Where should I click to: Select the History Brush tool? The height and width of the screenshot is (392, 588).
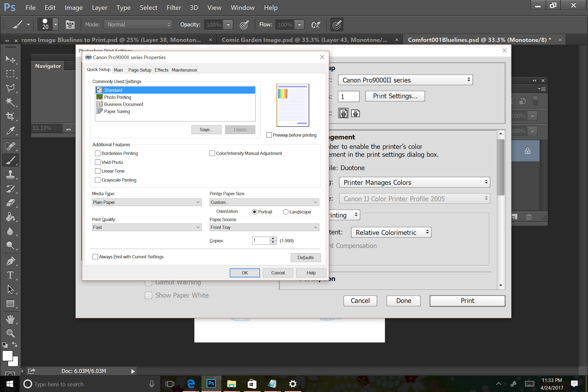tap(10, 188)
